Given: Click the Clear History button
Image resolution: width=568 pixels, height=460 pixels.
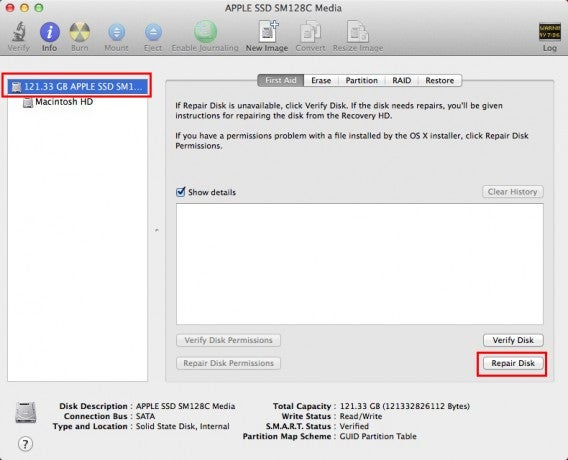Looking at the screenshot, I should pyautogui.click(x=513, y=192).
